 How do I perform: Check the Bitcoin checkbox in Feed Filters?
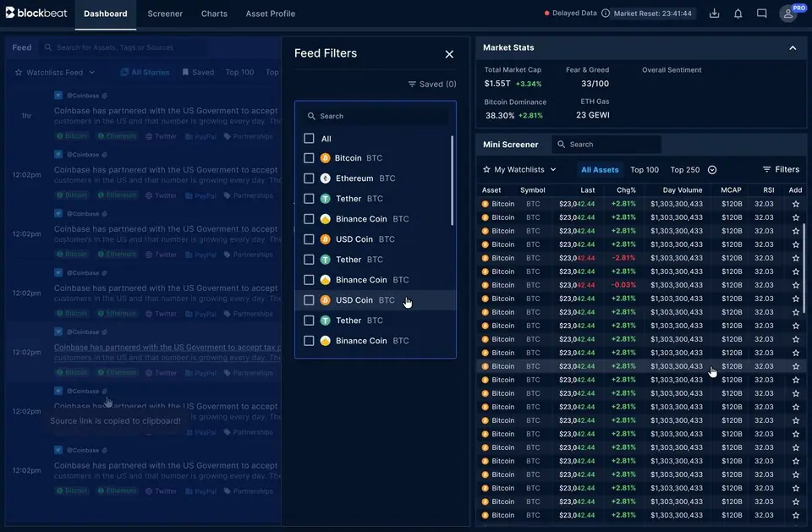(309, 158)
